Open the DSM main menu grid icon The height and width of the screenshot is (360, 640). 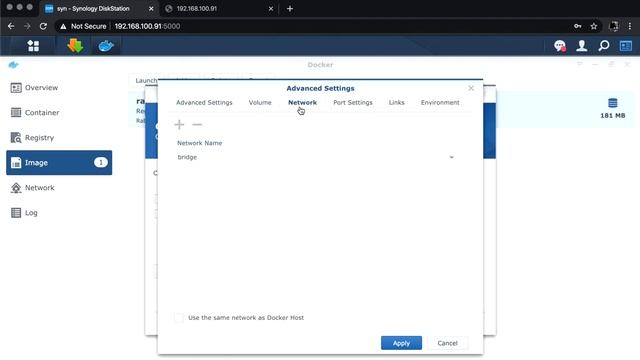click(33, 46)
